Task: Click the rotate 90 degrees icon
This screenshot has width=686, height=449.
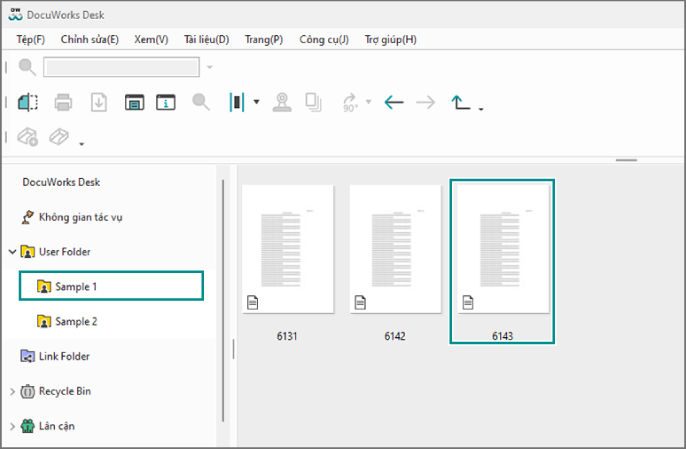Action: click(x=350, y=102)
